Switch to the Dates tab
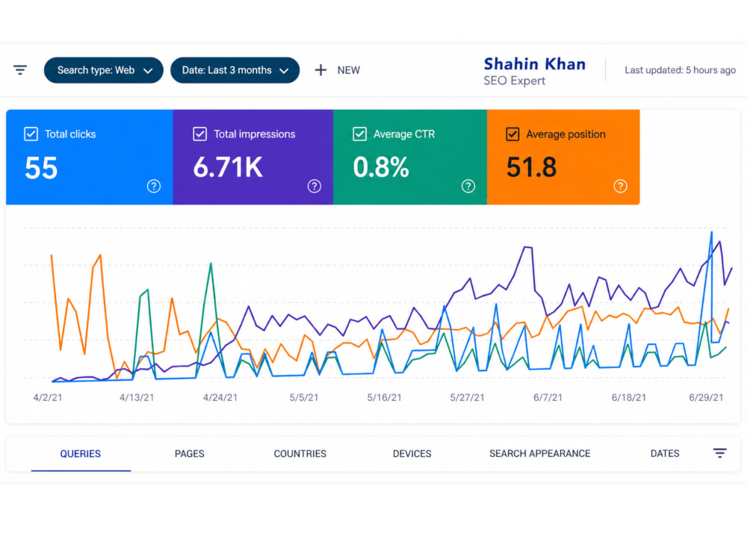This screenshot has height=560, width=747. (x=665, y=454)
